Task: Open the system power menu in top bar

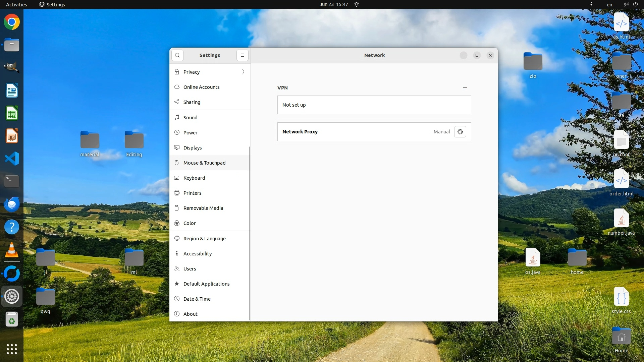Action: coord(635,4)
